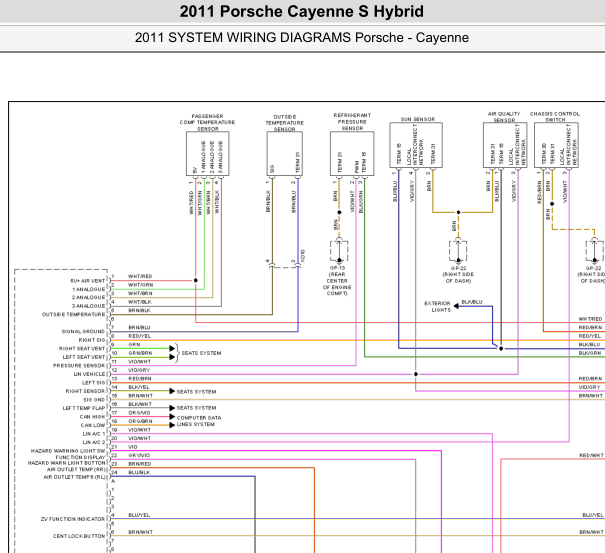Viewport: 605px width, 553px height.
Task: Click the "BLK/YEL" wire color label at pin 14
Action: (139, 387)
